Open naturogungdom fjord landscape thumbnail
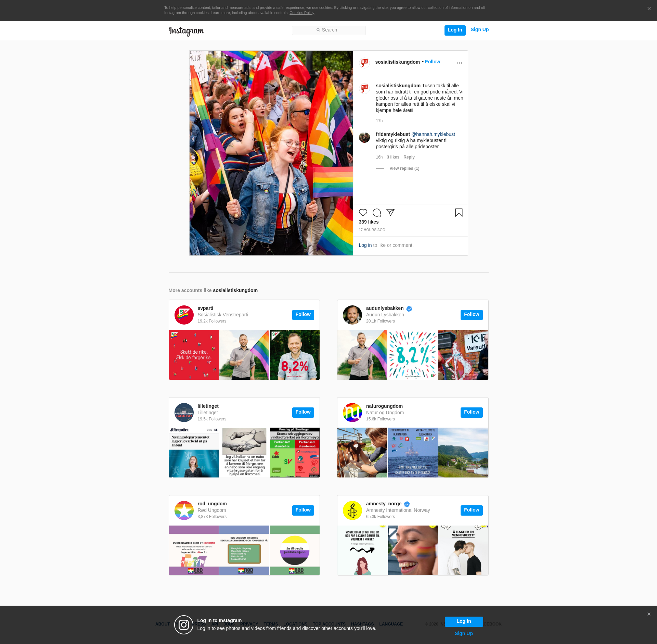This screenshot has height=644, width=657. pyautogui.click(x=463, y=453)
